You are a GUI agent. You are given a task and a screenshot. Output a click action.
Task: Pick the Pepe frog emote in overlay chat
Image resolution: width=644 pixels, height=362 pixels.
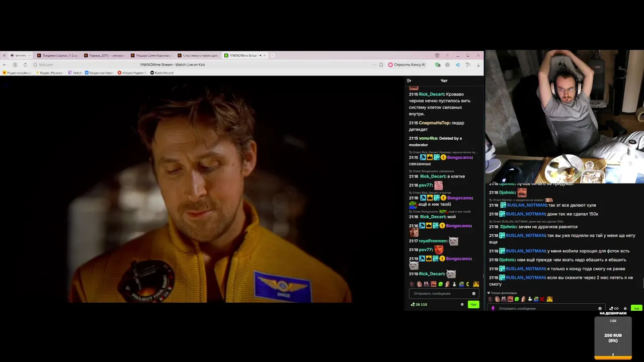(x=536, y=299)
